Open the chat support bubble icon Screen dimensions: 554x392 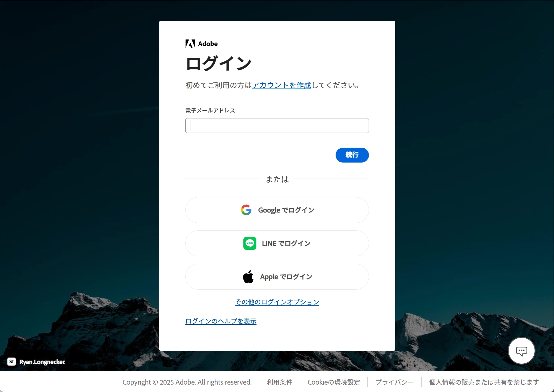(521, 351)
